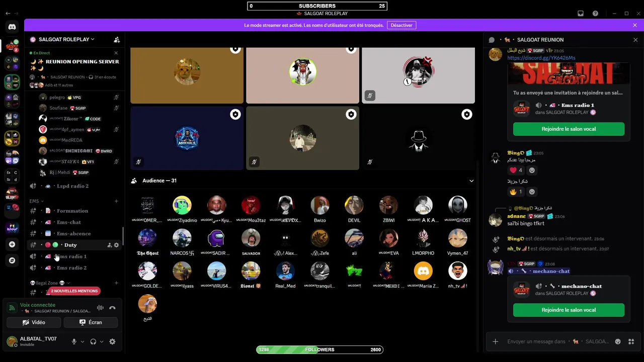Open user settings gear icon
Image resolution: width=644 pixels, height=362 pixels.
tap(112, 341)
